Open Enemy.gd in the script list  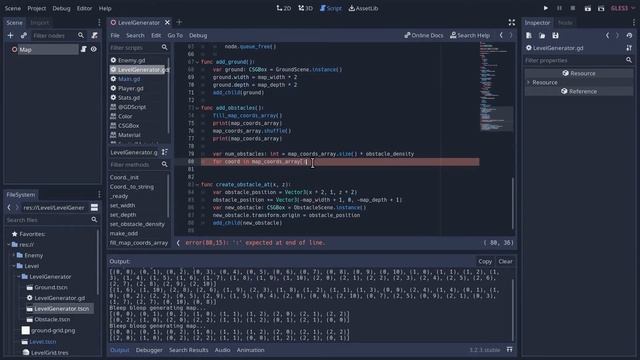point(131,60)
